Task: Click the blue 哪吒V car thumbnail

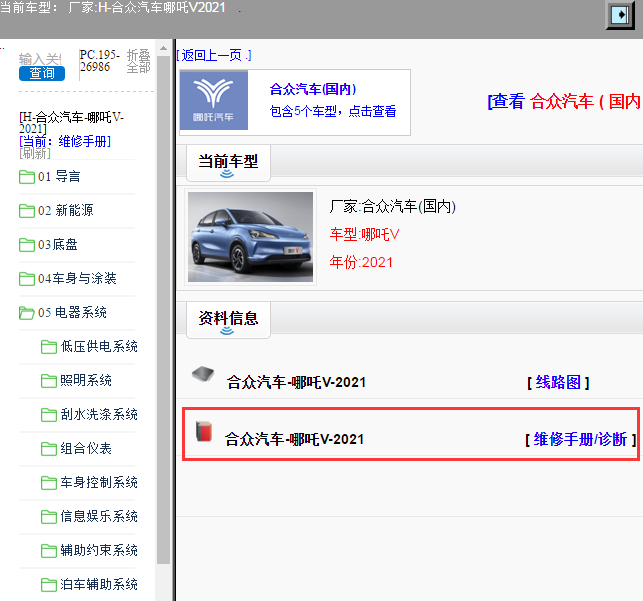Action: tap(250, 237)
